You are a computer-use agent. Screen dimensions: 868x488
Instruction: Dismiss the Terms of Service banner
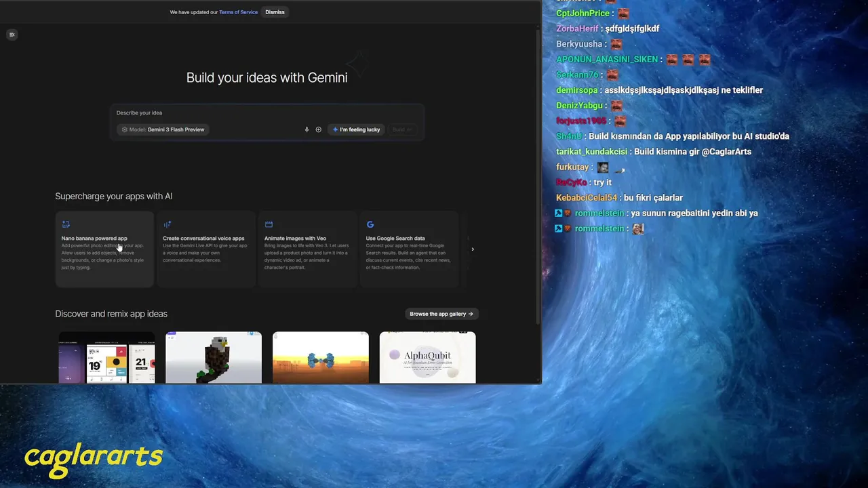point(275,12)
